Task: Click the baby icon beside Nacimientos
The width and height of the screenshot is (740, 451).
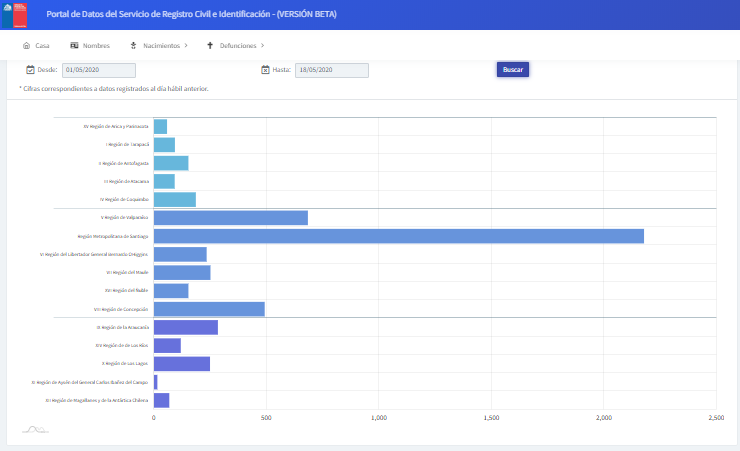Action: click(x=133, y=45)
